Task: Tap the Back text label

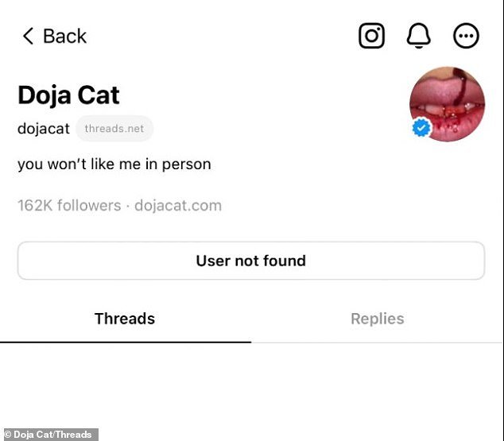Action: pyautogui.click(x=65, y=36)
